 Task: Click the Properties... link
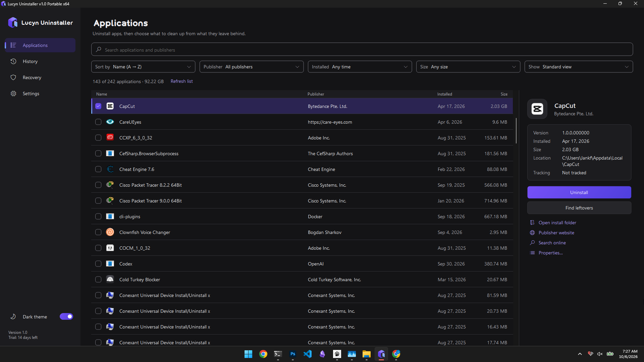click(550, 253)
